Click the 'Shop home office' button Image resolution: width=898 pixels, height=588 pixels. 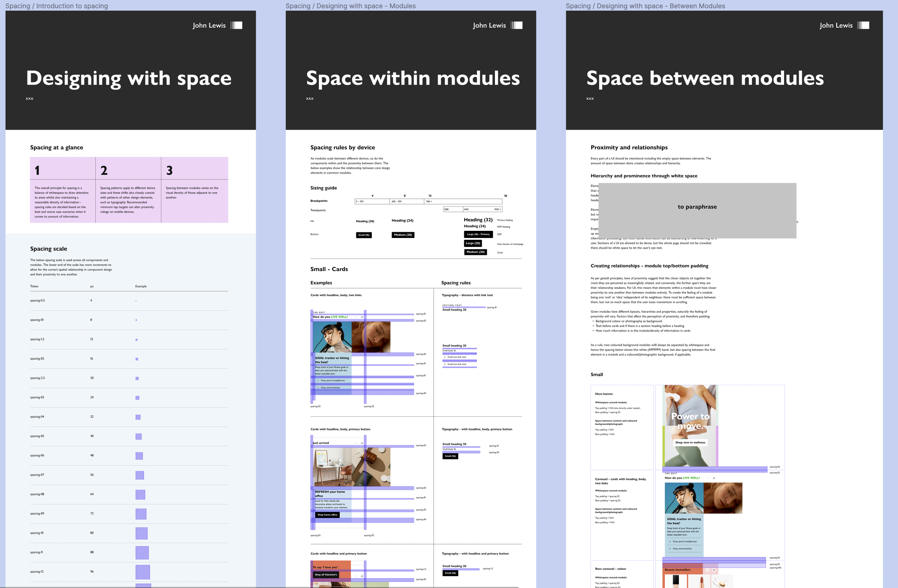click(327, 514)
